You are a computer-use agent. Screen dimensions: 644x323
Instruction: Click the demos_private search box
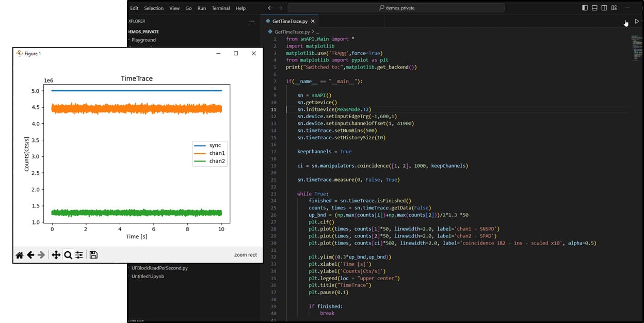[396, 8]
